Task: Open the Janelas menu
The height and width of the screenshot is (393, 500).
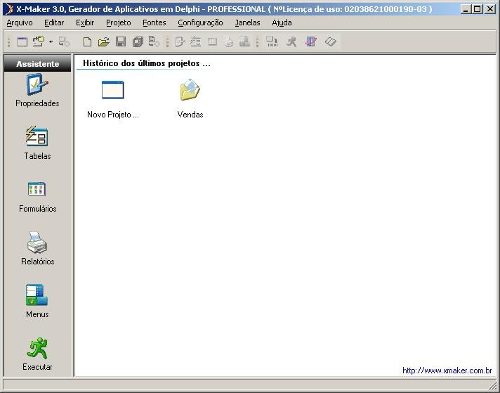Action: [x=247, y=23]
